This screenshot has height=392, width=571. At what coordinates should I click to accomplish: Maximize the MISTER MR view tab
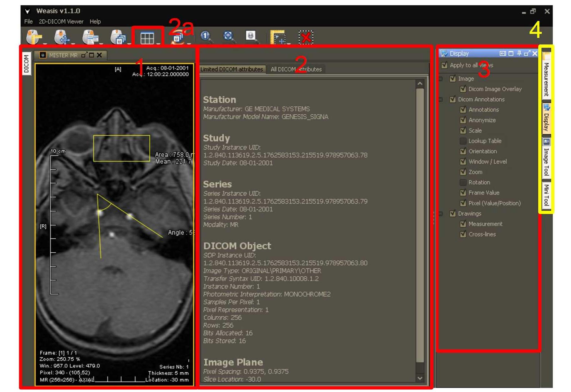coord(91,55)
